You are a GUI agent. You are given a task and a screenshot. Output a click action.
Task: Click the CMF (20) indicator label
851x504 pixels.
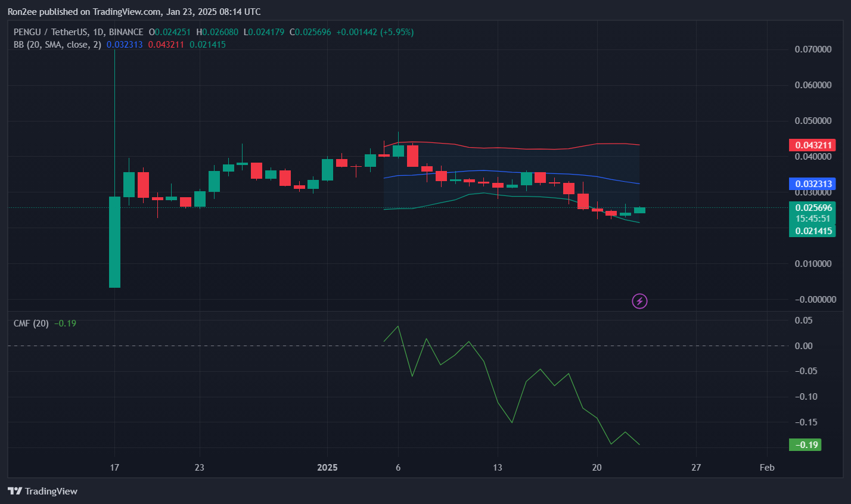pos(32,323)
